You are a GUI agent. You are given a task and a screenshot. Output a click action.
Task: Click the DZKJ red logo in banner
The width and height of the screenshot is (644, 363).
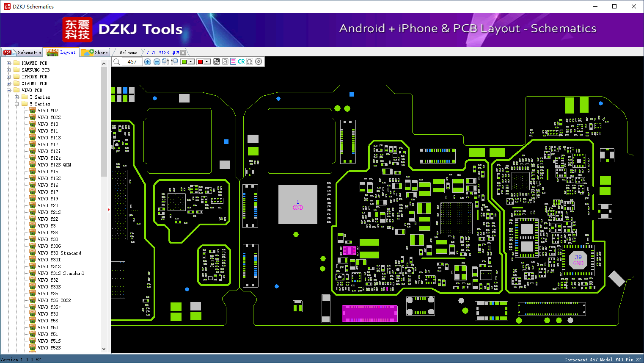(77, 30)
